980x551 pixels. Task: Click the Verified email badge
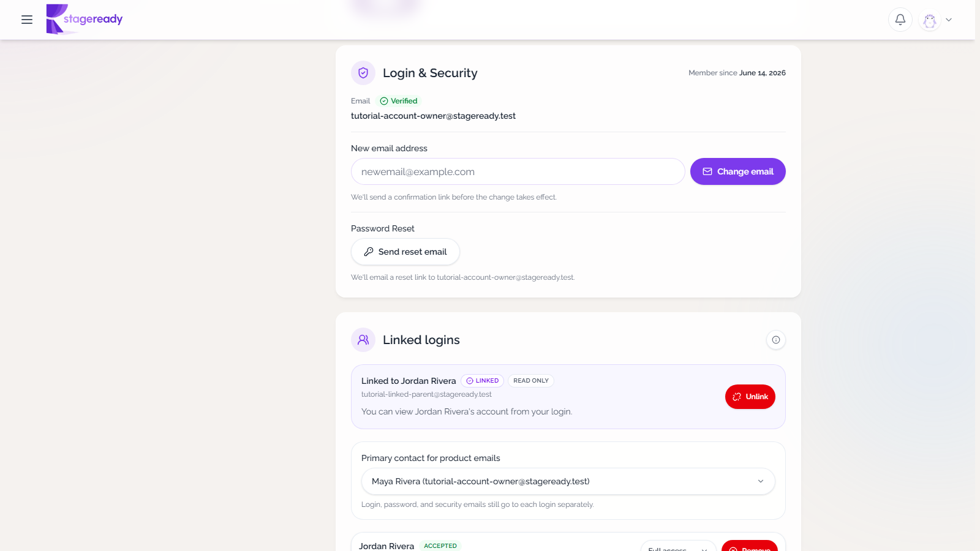399,101
